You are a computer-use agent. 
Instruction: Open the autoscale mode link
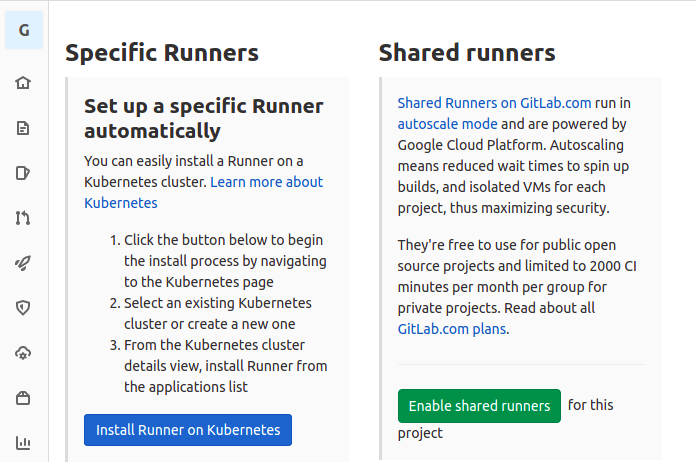pyautogui.click(x=447, y=124)
